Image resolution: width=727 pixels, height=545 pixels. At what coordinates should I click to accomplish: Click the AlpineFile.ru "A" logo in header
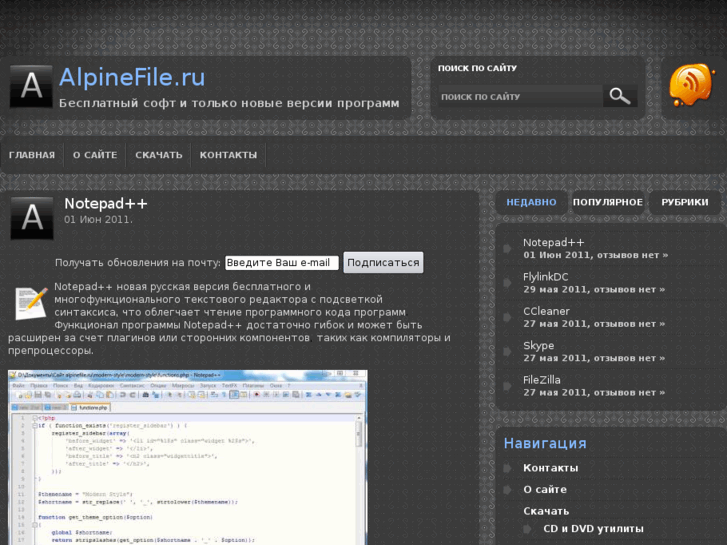31,86
